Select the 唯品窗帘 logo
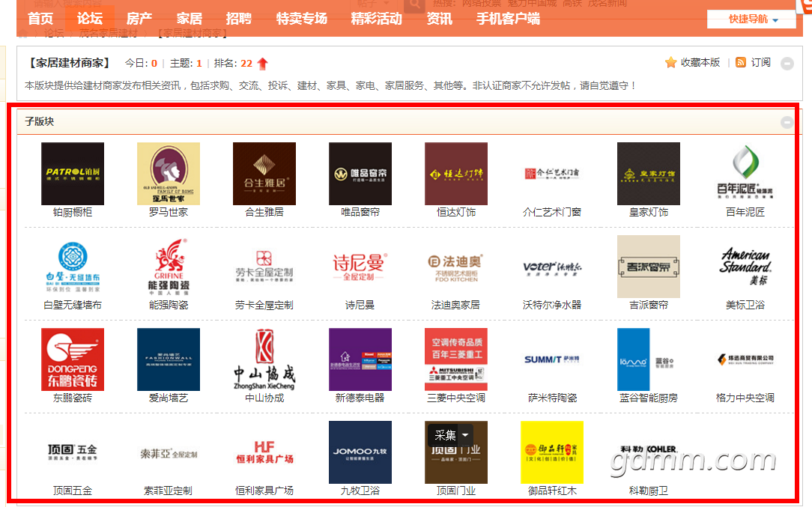Viewport: 812px width, 507px height. point(360,174)
